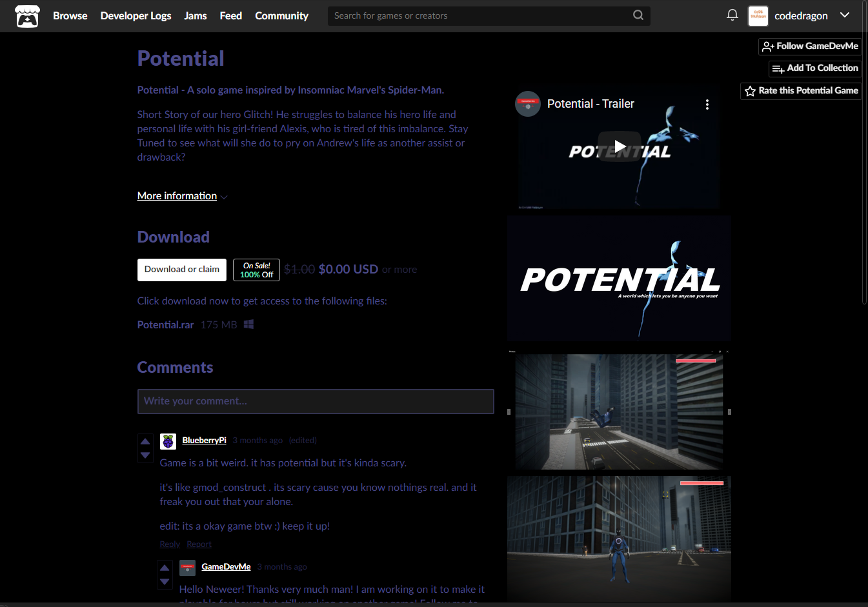Open the notifications bell

point(732,15)
